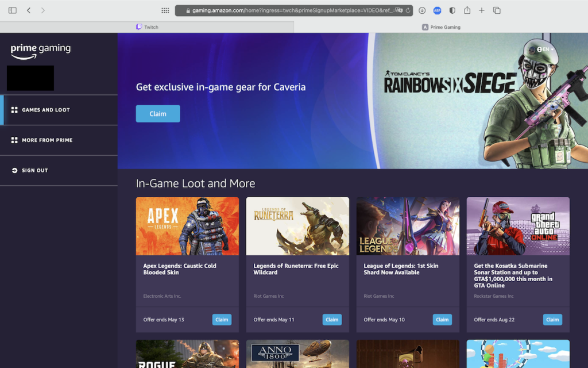Screen dimensions: 588x368
Task: Click the ABP Adblock extension icon
Action: point(437,10)
